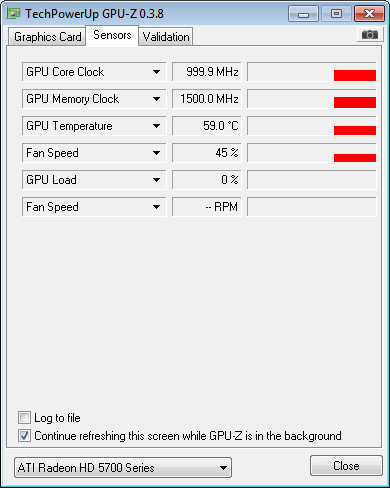
Task: Click the Close button
Action: tap(346, 466)
